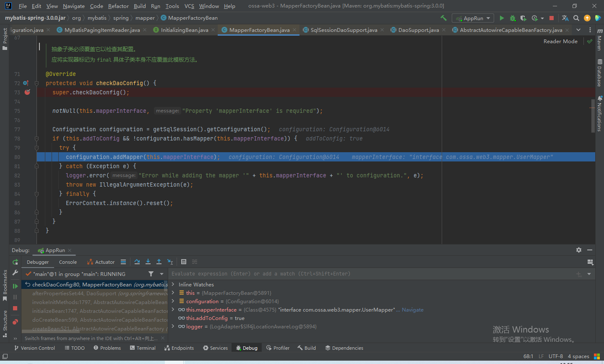
Task: Expand the configuration variable node
Action: click(x=173, y=301)
